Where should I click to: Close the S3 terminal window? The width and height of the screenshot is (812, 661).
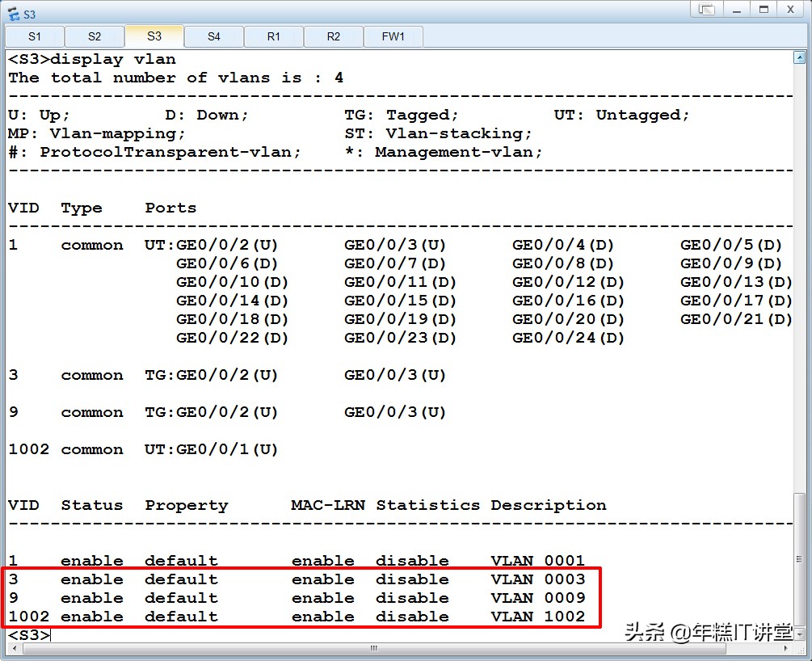(x=791, y=10)
